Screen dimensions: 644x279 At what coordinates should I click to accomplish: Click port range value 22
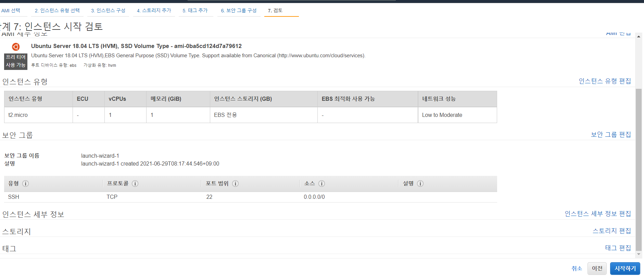click(209, 197)
